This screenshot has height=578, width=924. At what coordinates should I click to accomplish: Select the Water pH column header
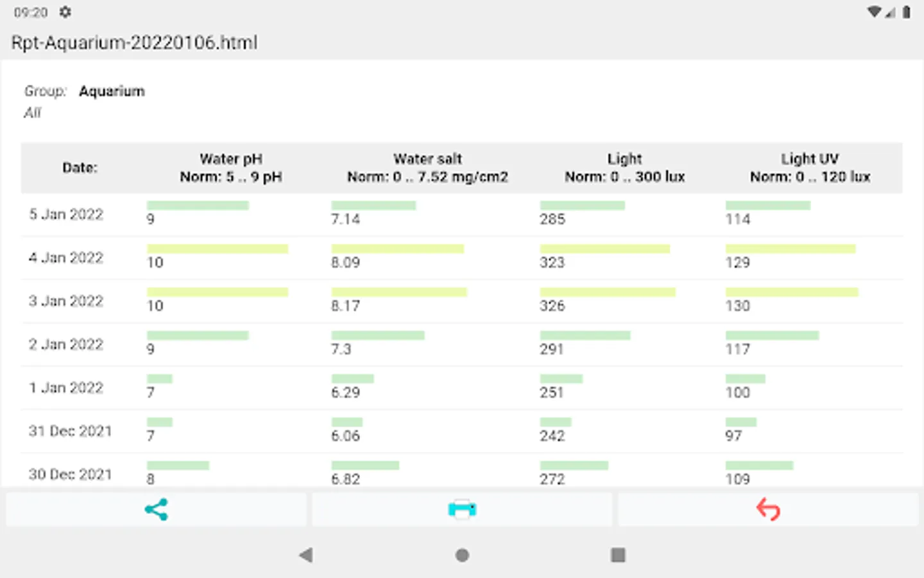(231, 168)
